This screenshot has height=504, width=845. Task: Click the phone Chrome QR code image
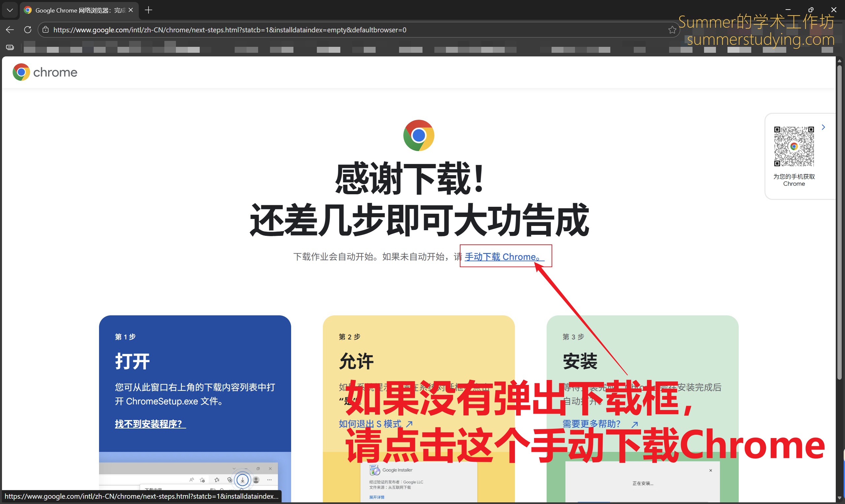point(794,146)
